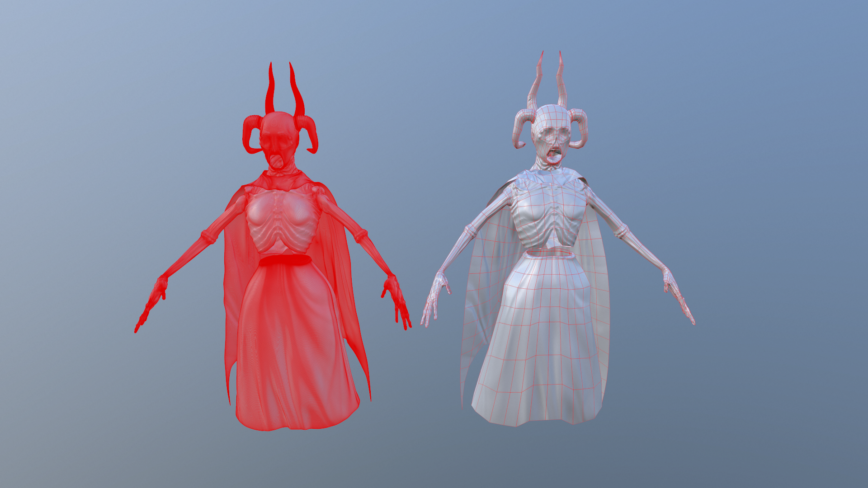This screenshot has height=488, width=868.
Task: Click the white model's gridded skirt
Action: 542,343
